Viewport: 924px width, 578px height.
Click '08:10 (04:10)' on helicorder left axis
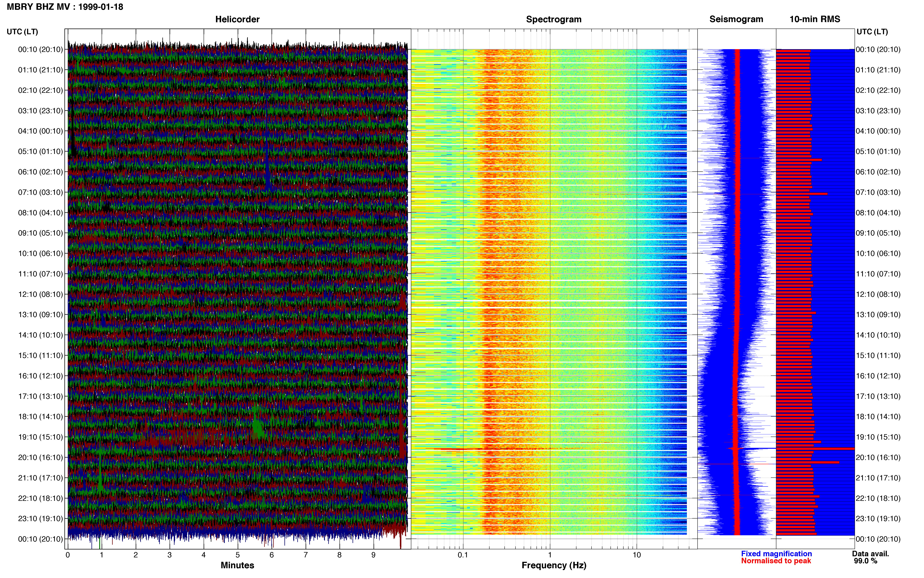[41, 212]
